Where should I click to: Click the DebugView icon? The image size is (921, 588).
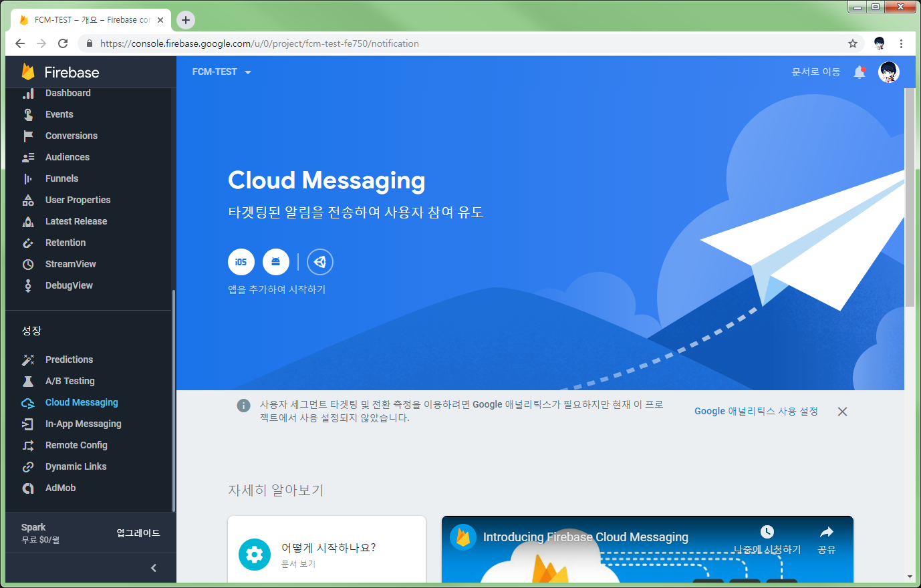pos(28,285)
